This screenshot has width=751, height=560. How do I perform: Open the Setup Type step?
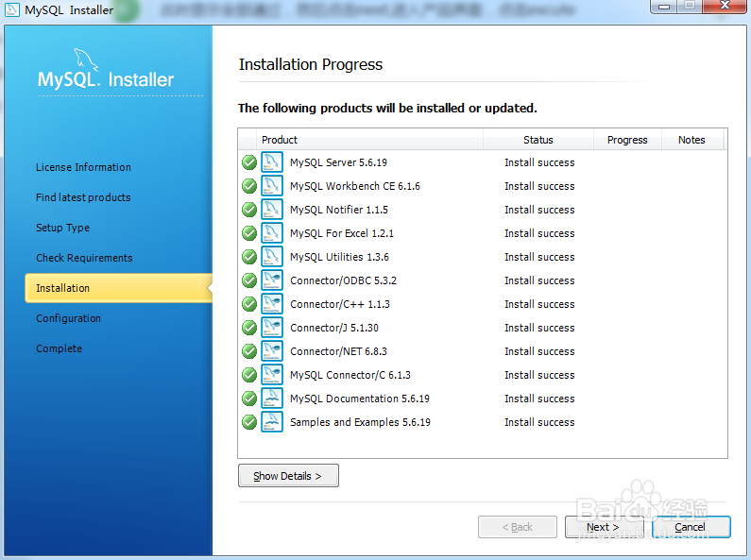pos(62,228)
